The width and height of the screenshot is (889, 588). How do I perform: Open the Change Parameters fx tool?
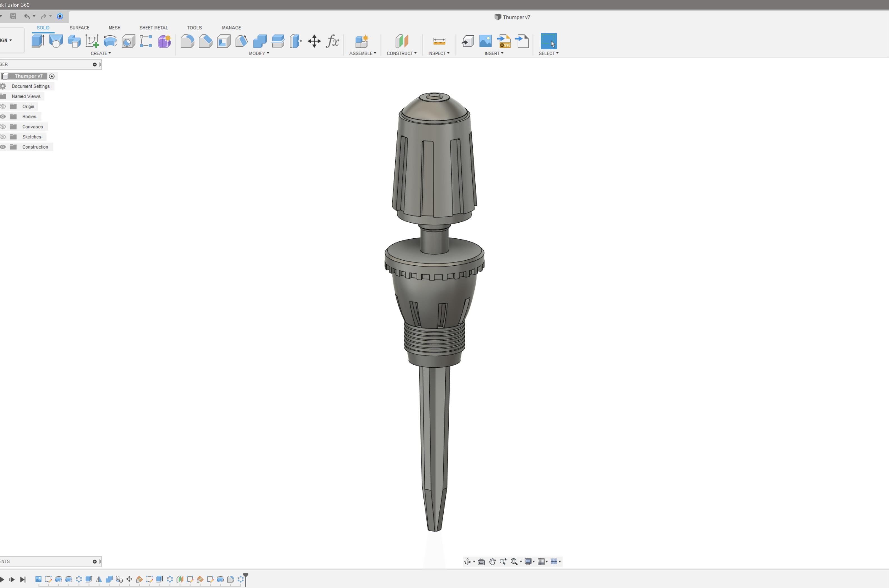click(x=332, y=41)
